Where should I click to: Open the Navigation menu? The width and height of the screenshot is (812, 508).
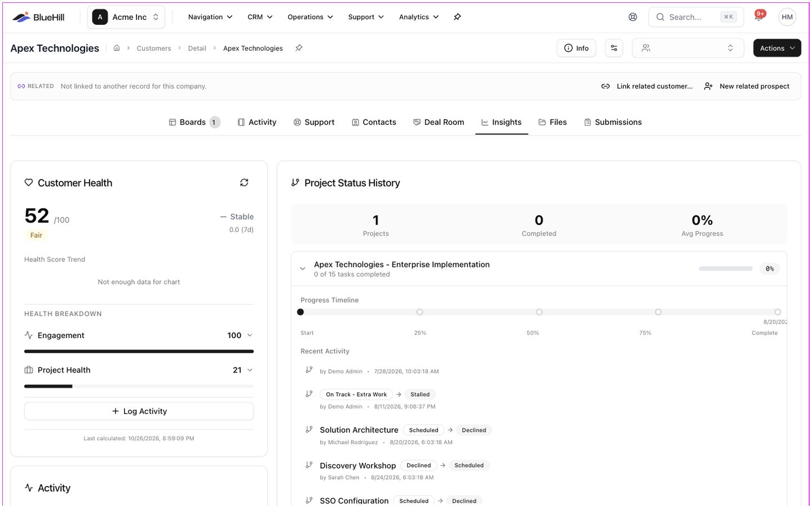coord(210,17)
